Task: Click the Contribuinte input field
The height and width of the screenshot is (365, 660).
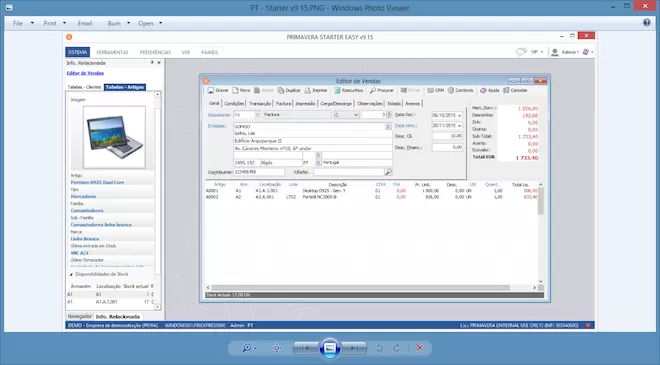Action: click(x=259, y=172)
